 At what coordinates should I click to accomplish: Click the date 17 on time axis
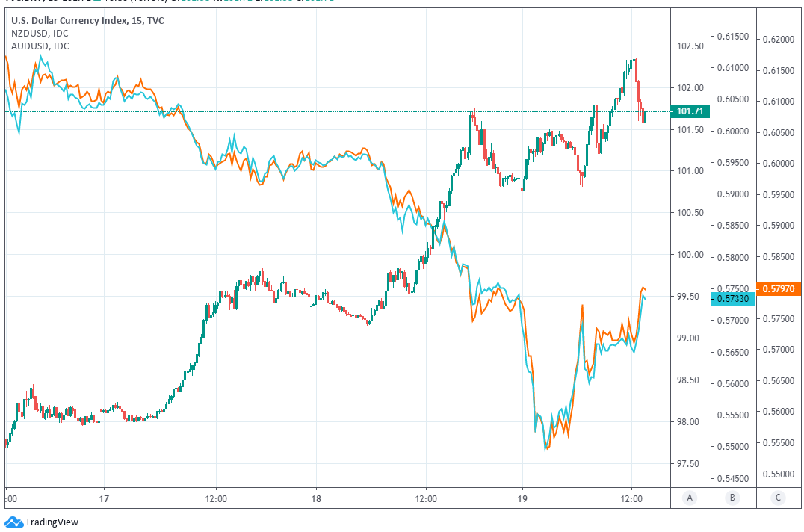click(104, 498)
